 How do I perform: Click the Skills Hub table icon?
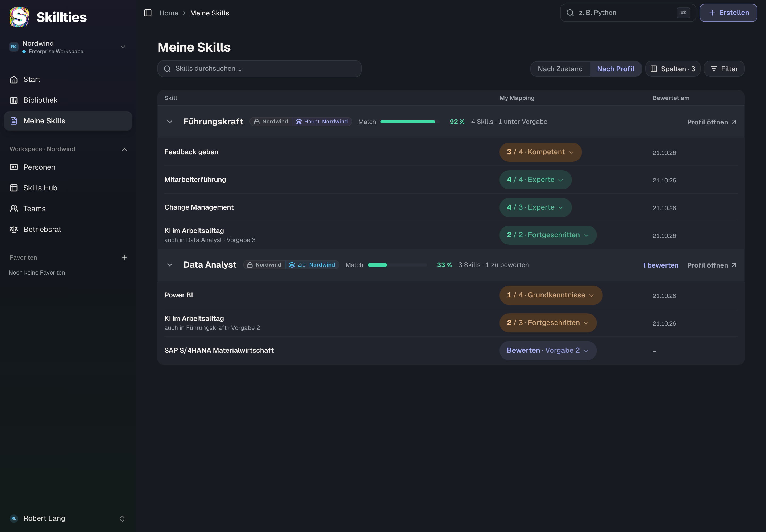pos(14,188)
